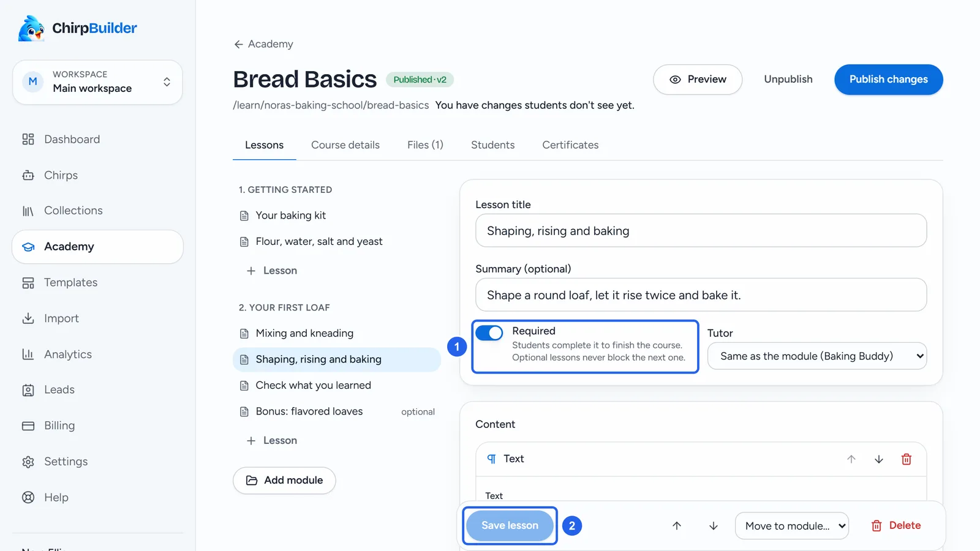This screenshot has width=980, height=551.
Task: Click Publish changes
Action: click(889, 80)
